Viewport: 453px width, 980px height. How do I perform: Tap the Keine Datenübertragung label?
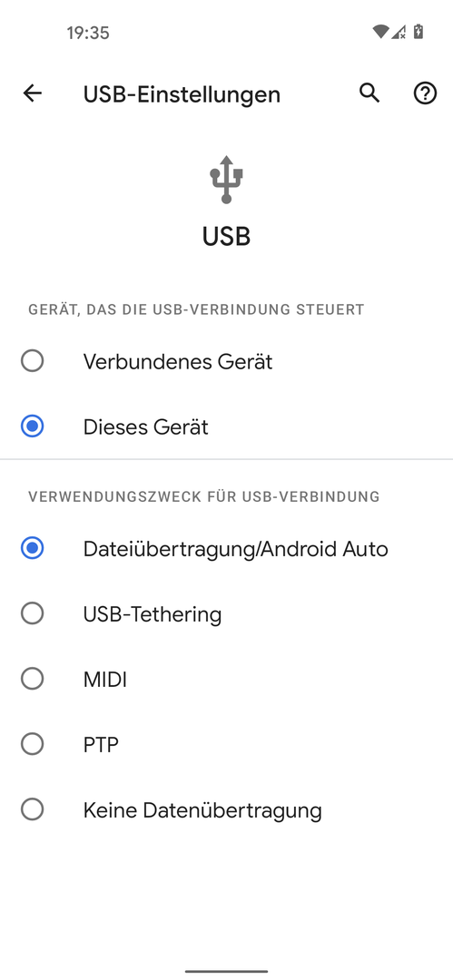click(202, 810)
